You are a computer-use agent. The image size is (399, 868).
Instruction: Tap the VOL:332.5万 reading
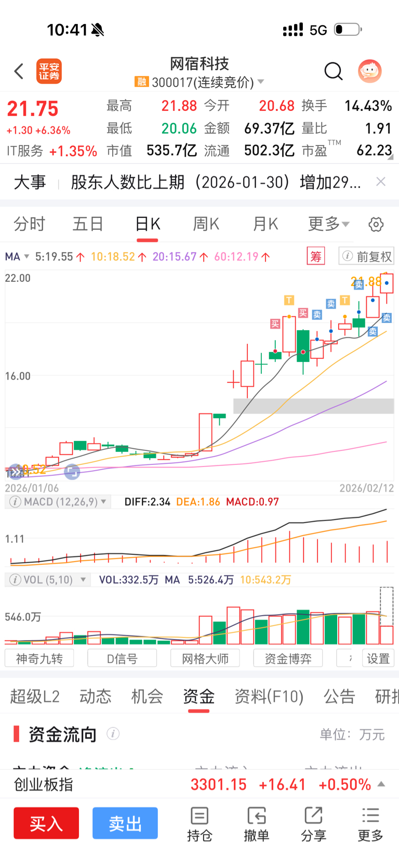coord(129,579)
